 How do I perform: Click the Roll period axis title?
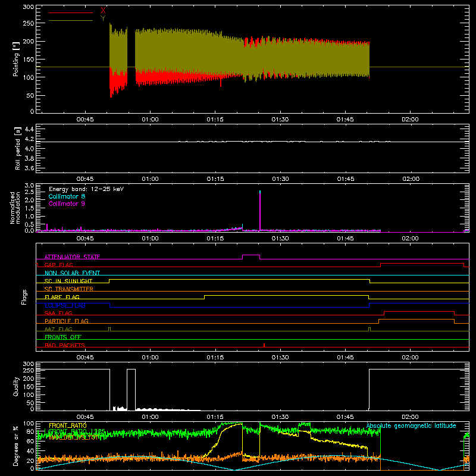coord(18,148)
